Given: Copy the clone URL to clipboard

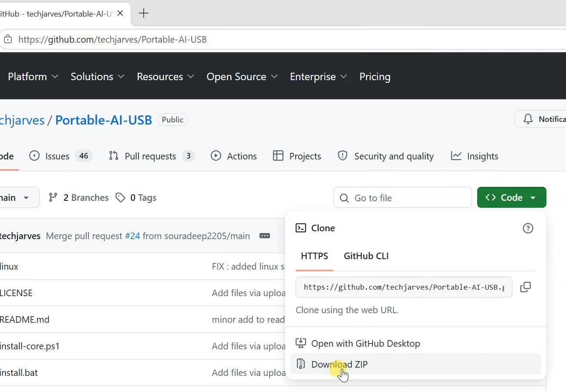Looking at the screenshot, I should tap(526, 287).
